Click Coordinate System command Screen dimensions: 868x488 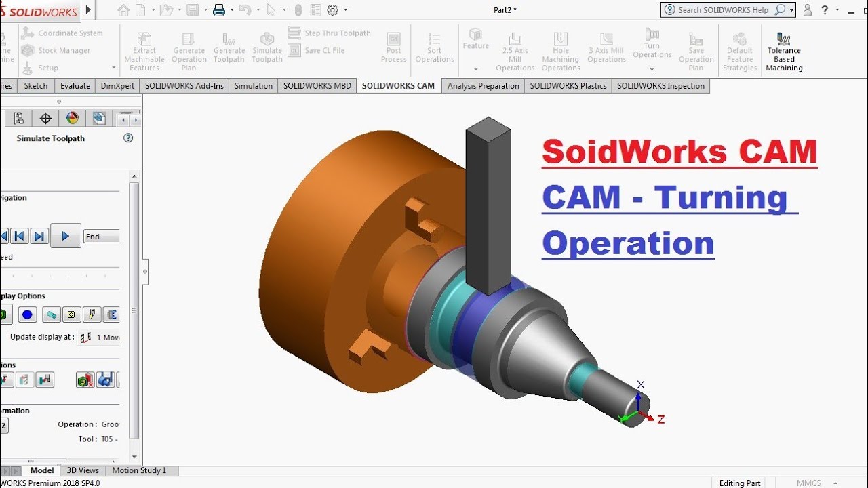(62, 33)
